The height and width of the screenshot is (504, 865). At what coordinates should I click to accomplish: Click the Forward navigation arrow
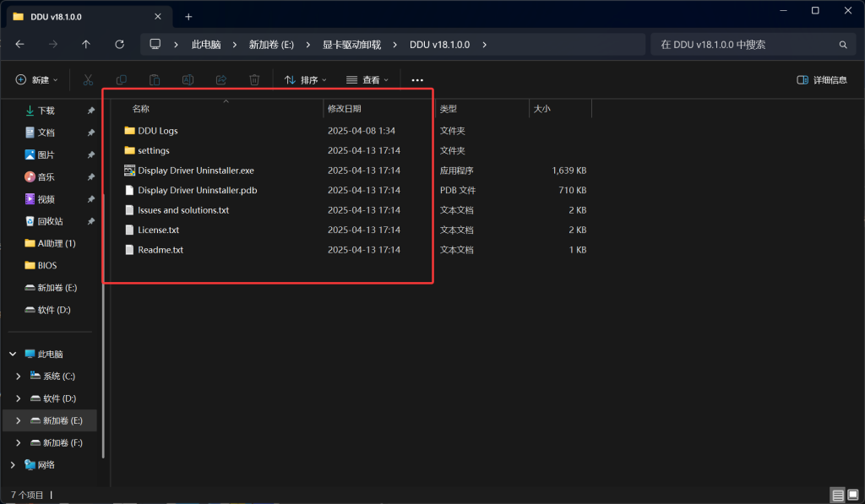53,44
